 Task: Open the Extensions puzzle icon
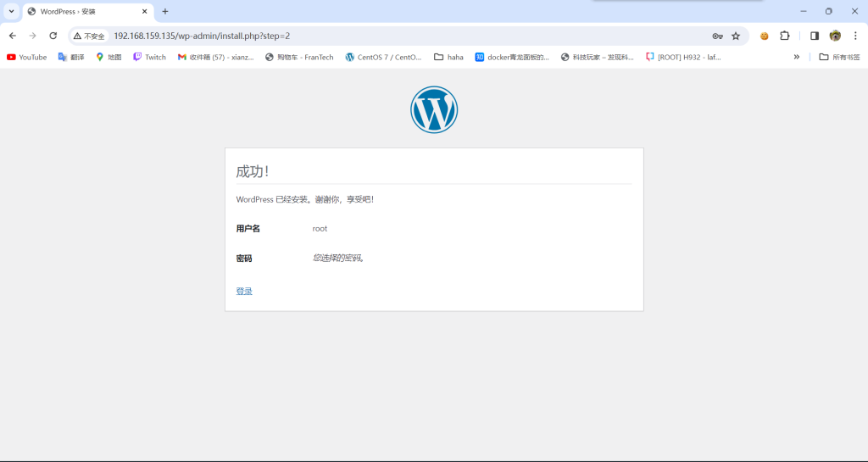tap(784, 36)
